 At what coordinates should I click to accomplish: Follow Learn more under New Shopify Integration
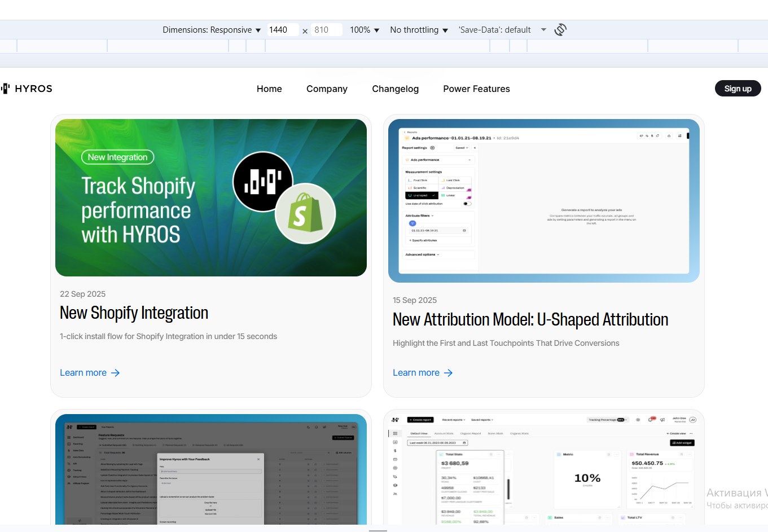[90, 373]
